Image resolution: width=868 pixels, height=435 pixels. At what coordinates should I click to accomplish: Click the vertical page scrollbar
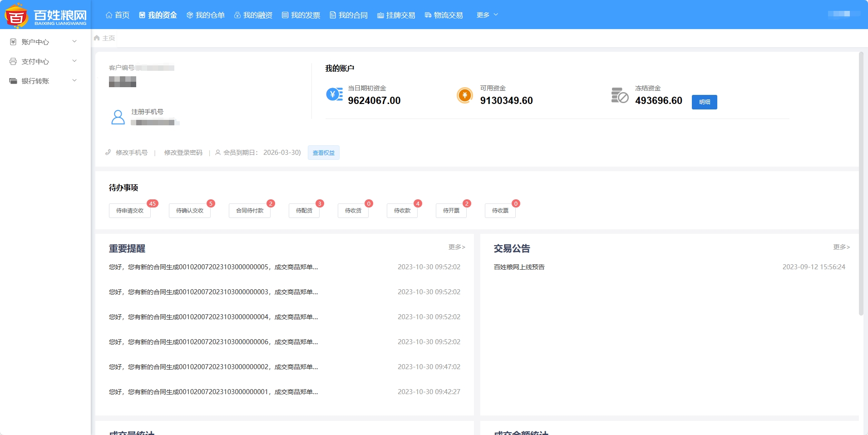[x=861, y=182]
